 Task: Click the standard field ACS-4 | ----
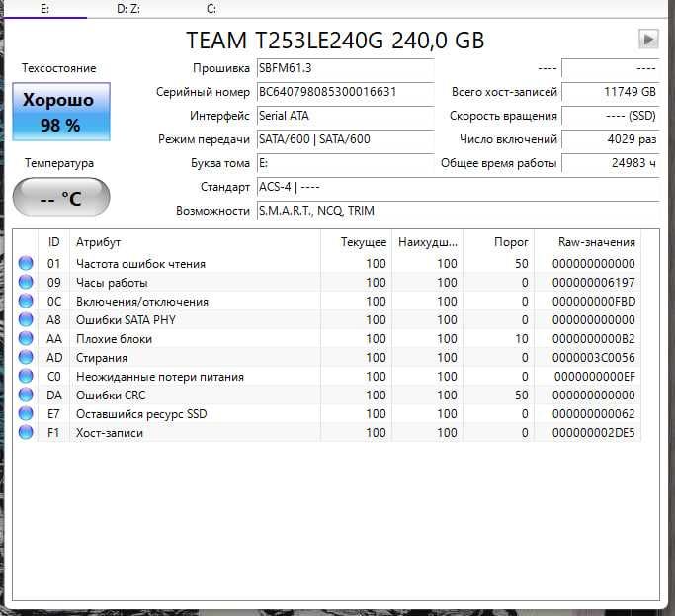click(x=459, y=187)
